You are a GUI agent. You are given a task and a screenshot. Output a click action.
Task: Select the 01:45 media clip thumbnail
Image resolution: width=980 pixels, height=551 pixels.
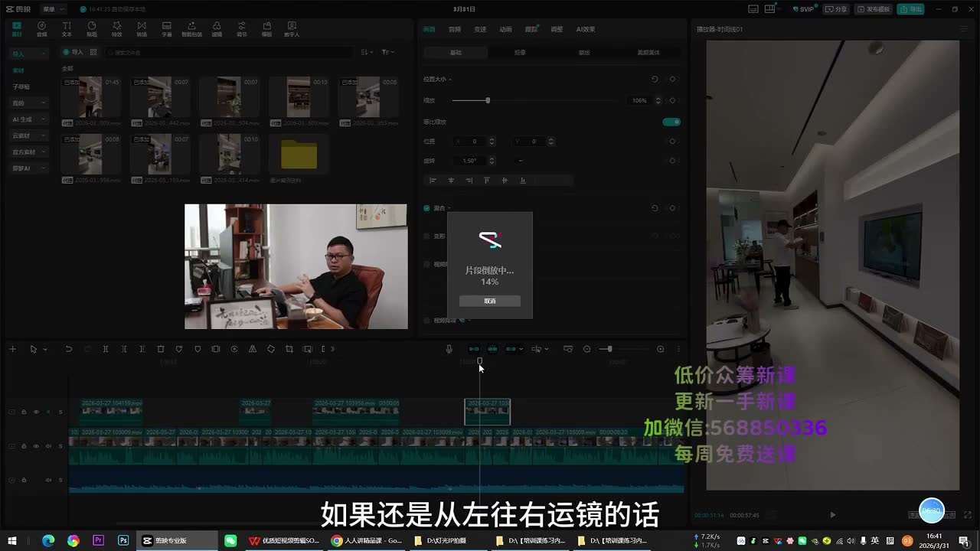tap(91, 97)
